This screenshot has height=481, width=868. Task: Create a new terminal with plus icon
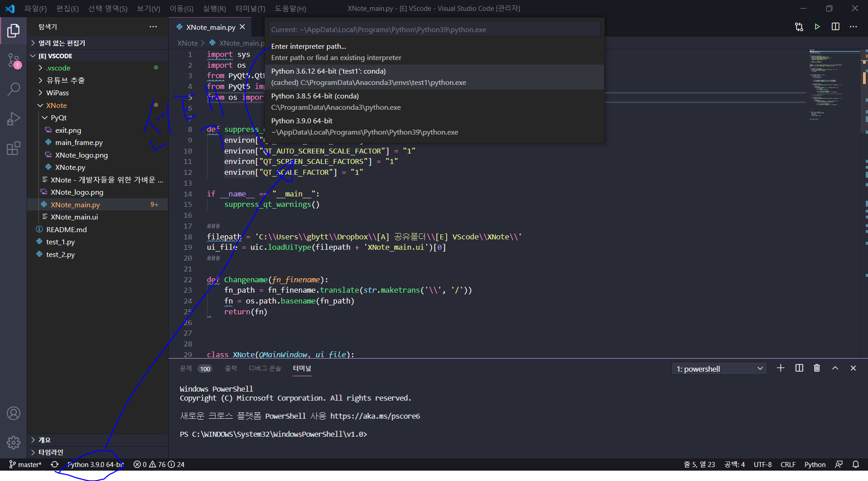pyautogui.click(x=780, y=368)
